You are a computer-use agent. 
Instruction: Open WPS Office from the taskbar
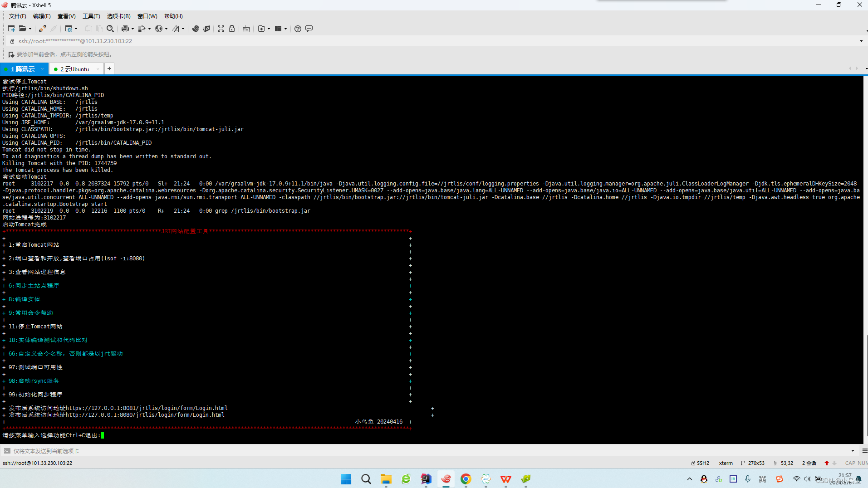tap(505, 479)
